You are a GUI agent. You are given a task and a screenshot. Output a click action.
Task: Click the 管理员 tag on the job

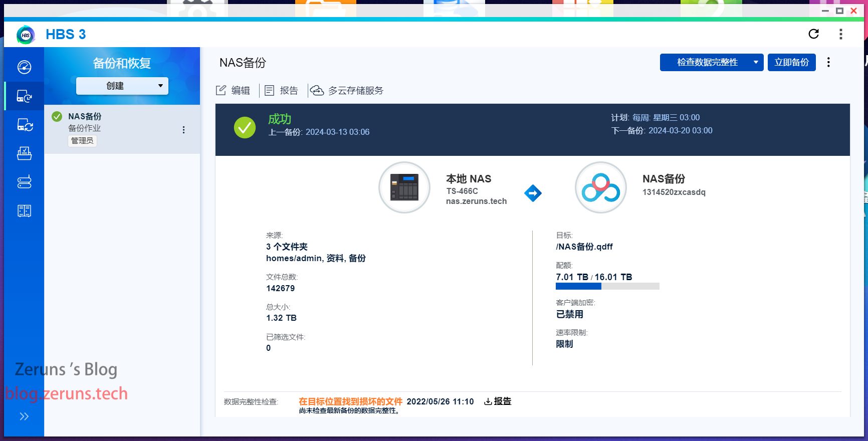click(83, 141)
